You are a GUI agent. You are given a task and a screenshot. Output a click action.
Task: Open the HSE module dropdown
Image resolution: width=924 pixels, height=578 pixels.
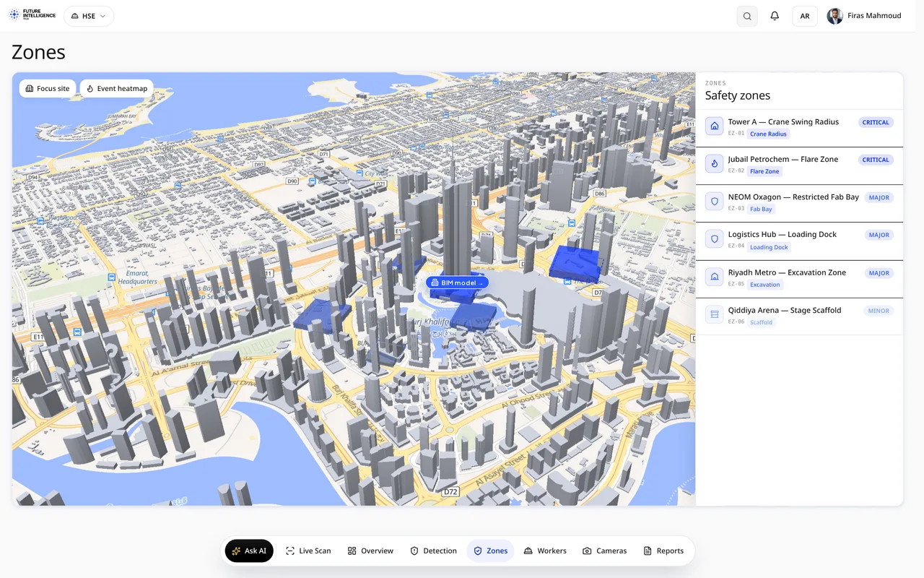[89, 16]
